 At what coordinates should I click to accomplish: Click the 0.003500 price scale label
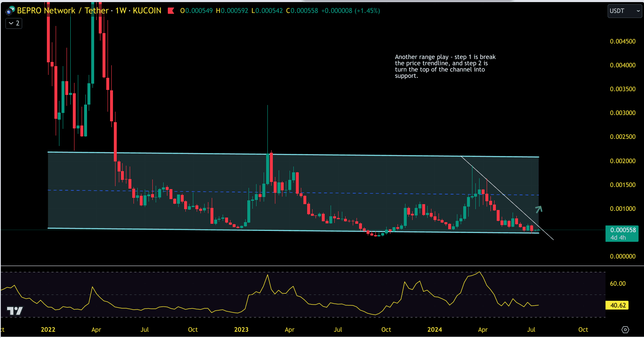[623, 89]
